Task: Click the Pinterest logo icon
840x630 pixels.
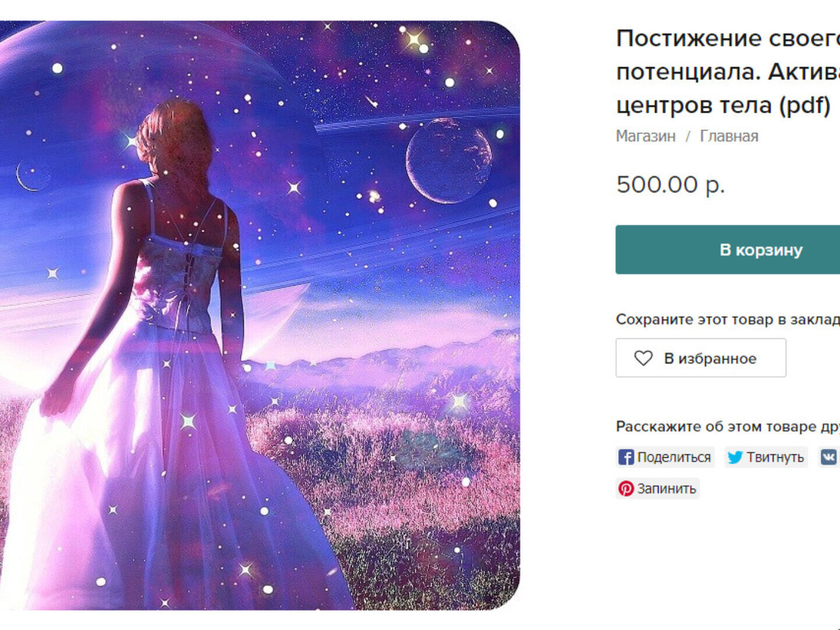Action: coord(626,488)
